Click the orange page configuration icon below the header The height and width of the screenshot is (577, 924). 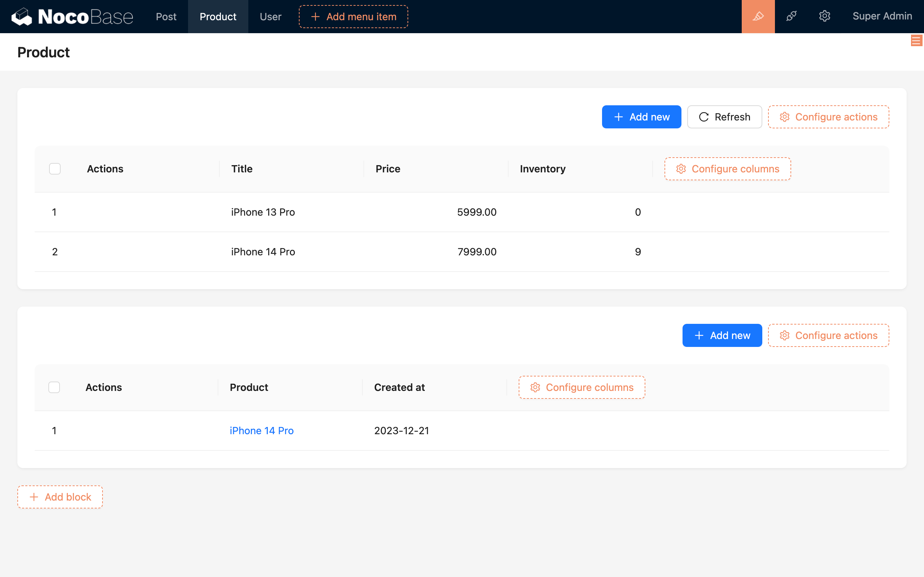916,40
